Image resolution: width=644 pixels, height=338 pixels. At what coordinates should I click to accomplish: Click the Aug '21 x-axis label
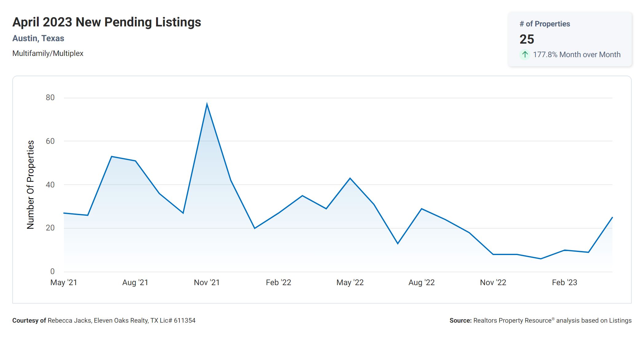tap(135, 282)
